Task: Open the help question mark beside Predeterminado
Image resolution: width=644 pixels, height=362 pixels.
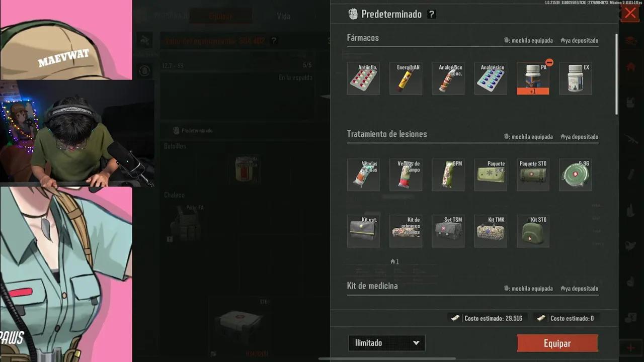Action: [x=431, y=14]
